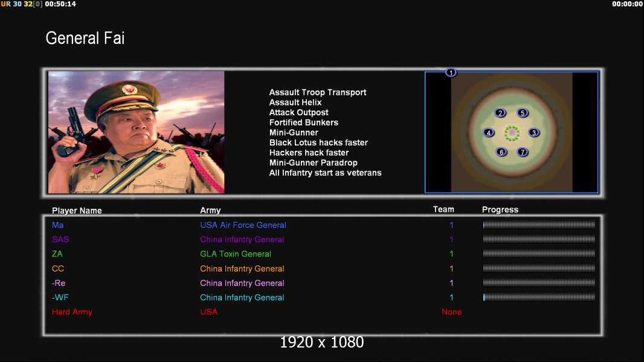Click 'Attack Outpost' ability text
This screenshot has width=644, height=362.
(298, 112)
